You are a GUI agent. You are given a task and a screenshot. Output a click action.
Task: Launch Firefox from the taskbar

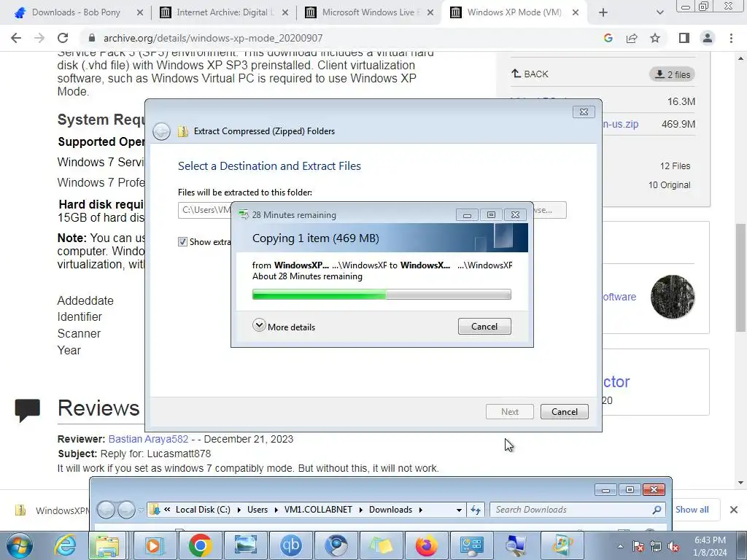coord(426,545)
